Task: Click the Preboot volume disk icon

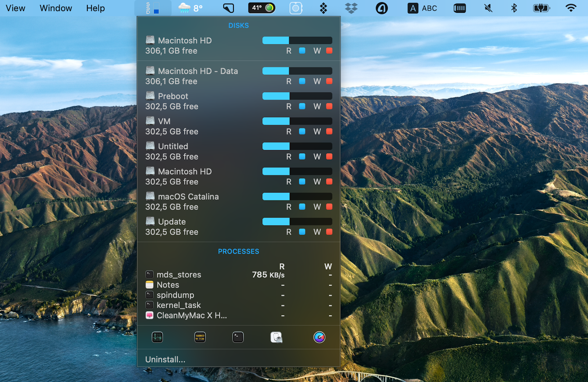Action: point(150,96)
